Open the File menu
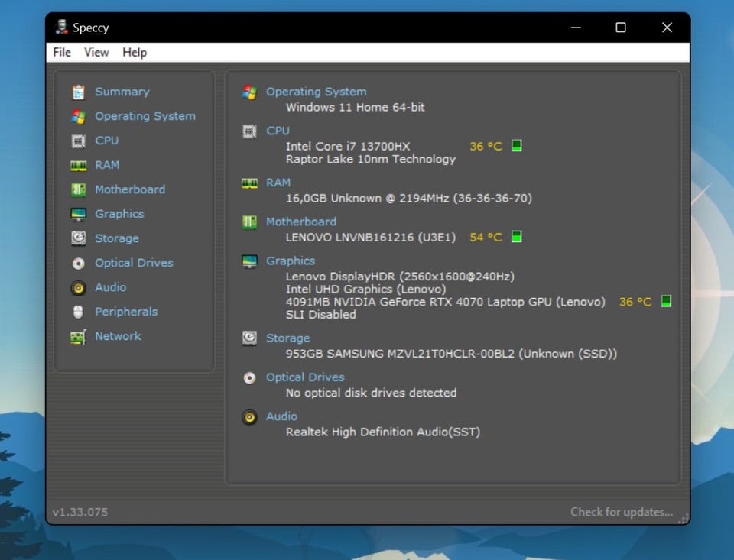Image resolution: width=734 pixels, height=560 pixels. pos(62,52)
